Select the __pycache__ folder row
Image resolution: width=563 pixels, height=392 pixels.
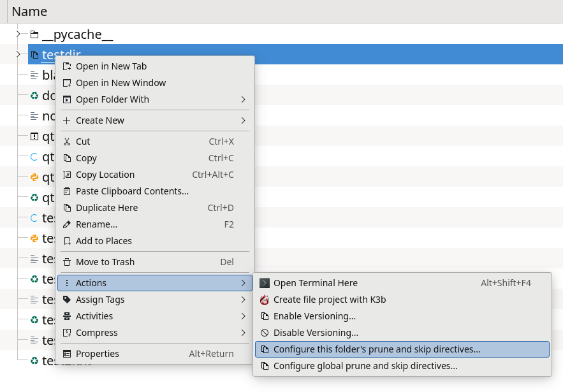pyautogui.click(x=282, y=34)
